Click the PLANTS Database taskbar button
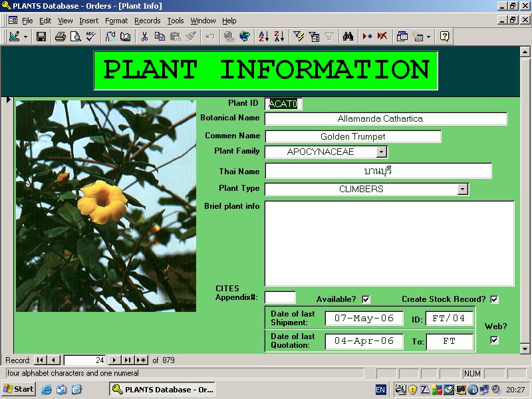The width and height of the screenshot is (532, 399). [x=163, y=389]
